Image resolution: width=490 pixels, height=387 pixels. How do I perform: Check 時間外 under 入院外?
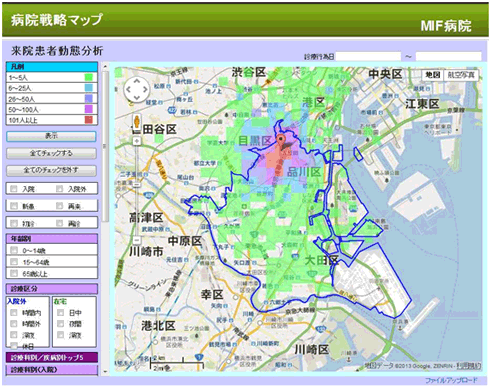coord(14,324)
